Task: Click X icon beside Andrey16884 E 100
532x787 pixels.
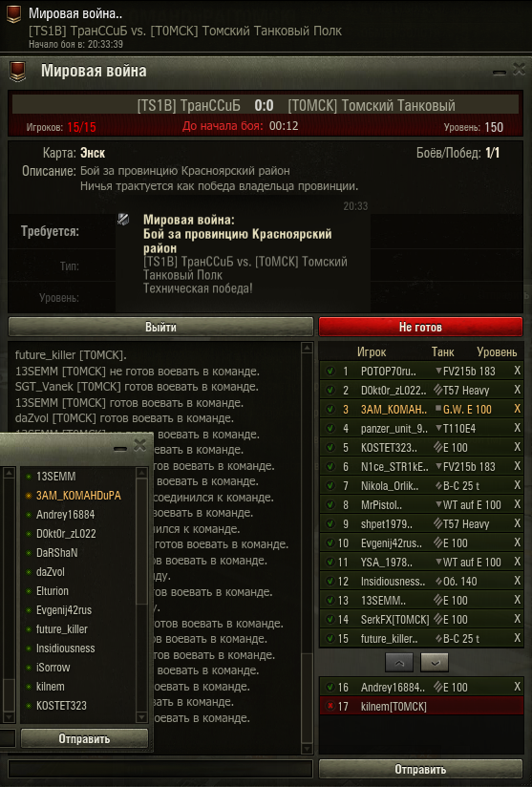Action: click(517, 687)
